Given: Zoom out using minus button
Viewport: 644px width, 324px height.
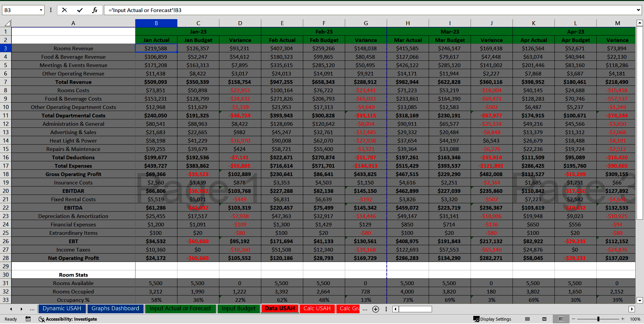Looking at the screenshot, I should point(574,319).
